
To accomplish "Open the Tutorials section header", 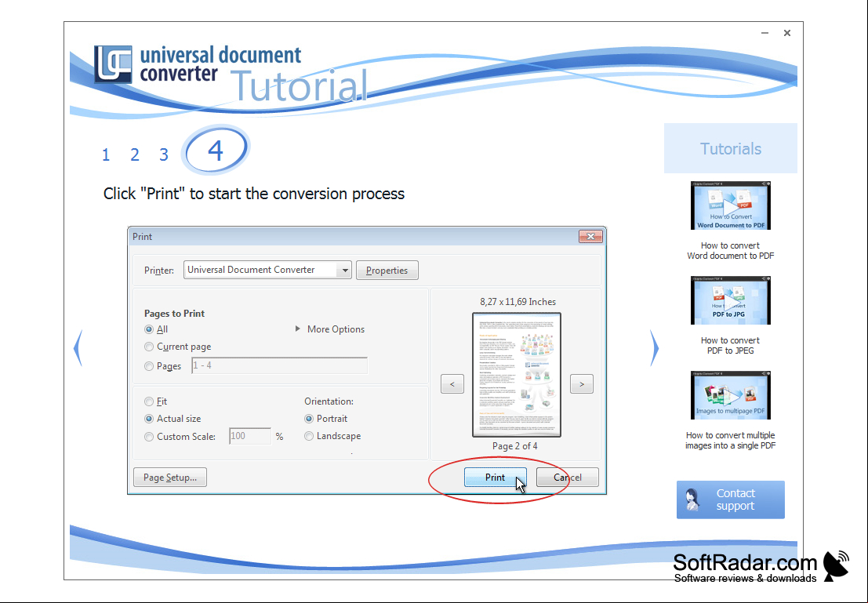I will click(x=730, y=148).
